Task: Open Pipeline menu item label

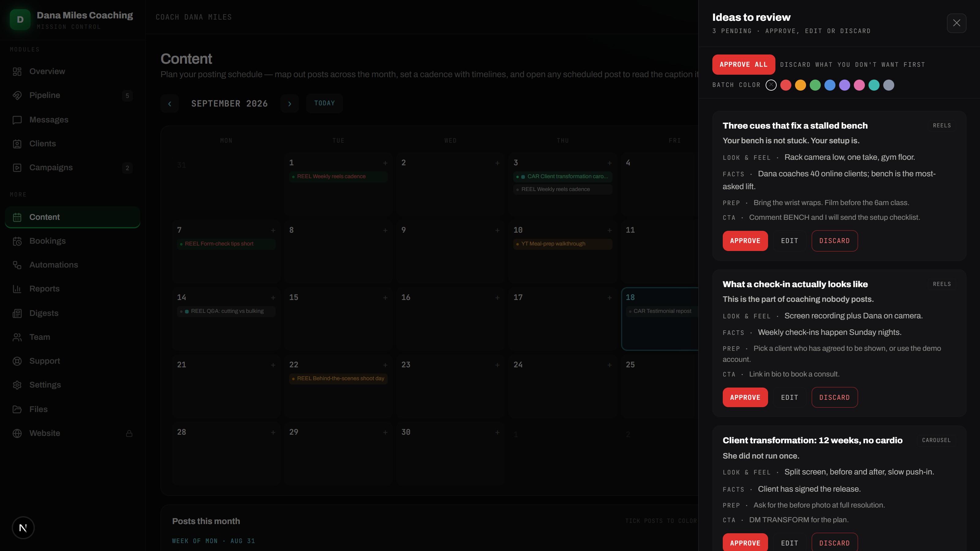Action: (x=44, y=96)
